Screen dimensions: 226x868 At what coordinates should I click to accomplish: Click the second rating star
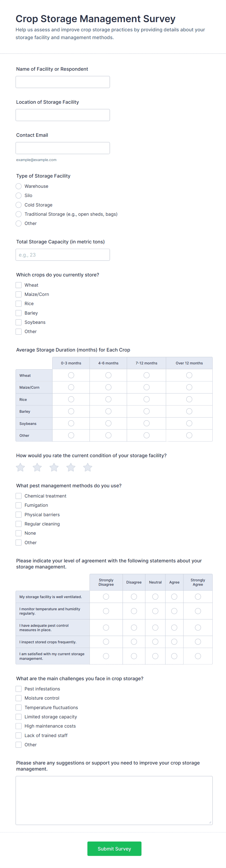point(37,467)
